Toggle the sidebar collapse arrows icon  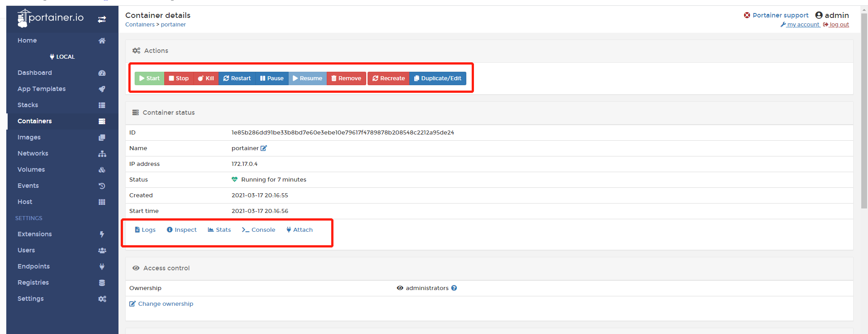click(x=102, y=19)
